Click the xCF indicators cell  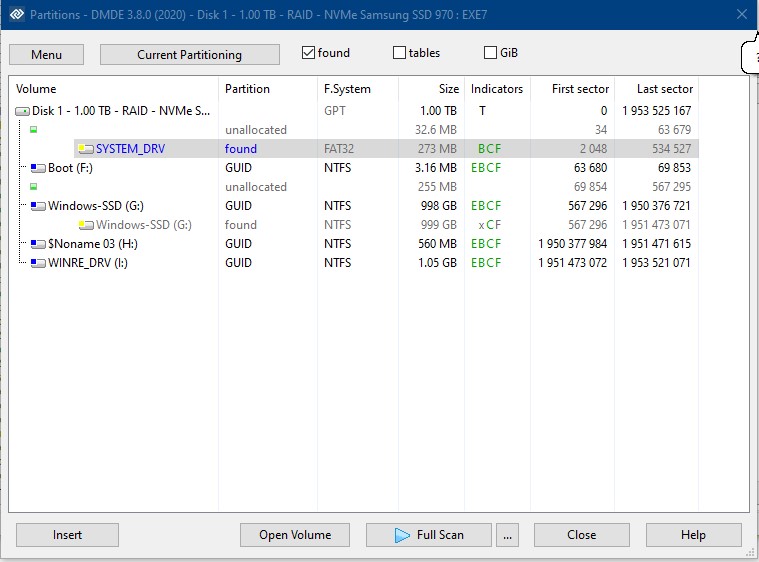click(489, 225)
